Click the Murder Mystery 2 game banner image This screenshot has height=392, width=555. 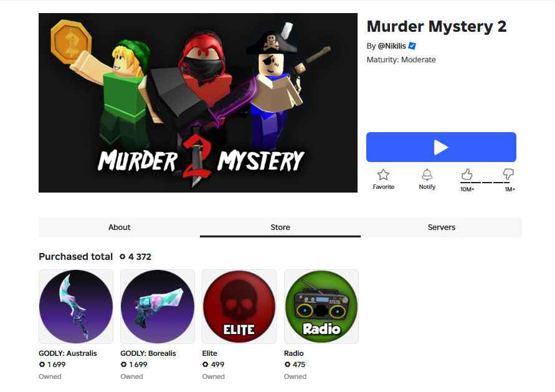[x=198, y=103]
